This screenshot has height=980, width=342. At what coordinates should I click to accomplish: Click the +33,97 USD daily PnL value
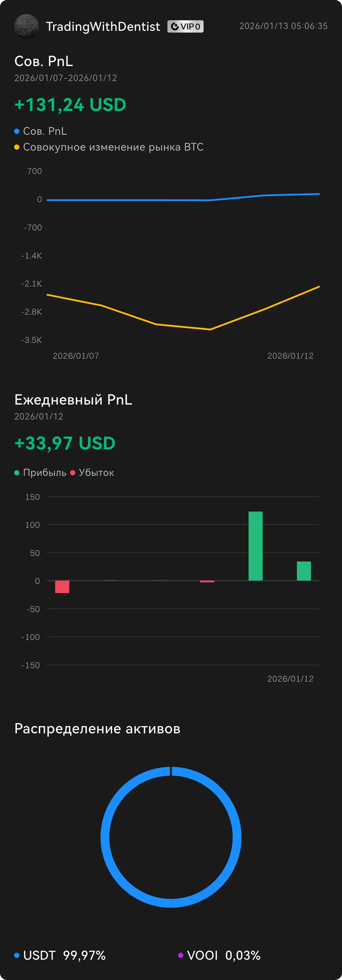[65, 443]
